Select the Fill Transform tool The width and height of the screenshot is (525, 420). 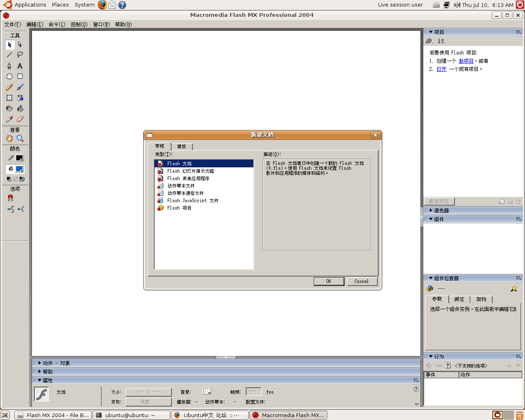pos(20,98)
